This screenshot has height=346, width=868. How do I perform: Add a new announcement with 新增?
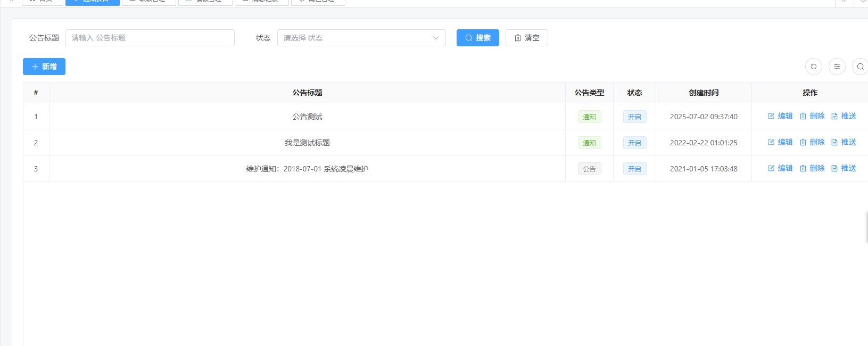coord(44,67)
